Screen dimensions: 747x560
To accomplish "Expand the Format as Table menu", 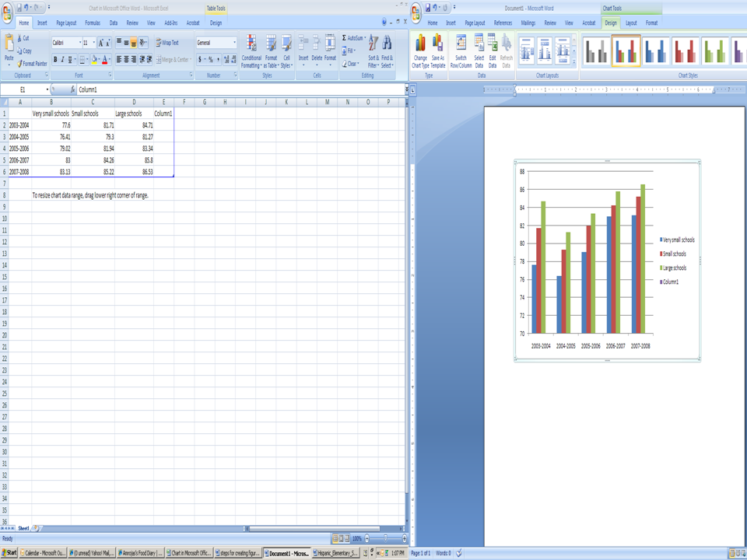I will click(271, 51).
